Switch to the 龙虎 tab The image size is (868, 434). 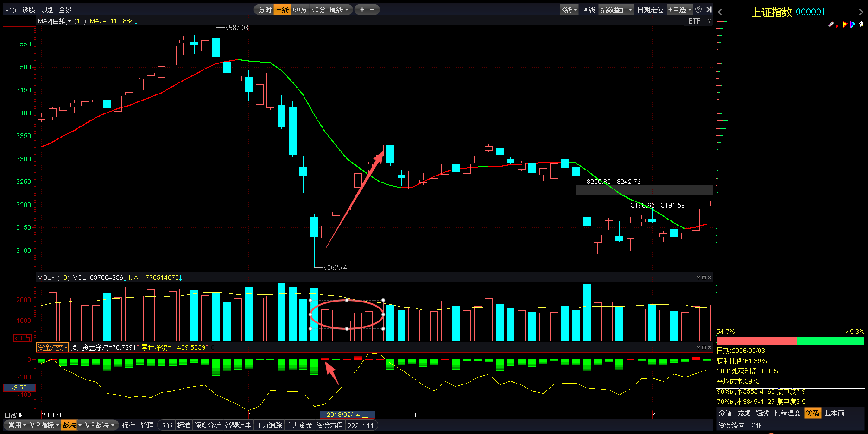pos(744,413)
